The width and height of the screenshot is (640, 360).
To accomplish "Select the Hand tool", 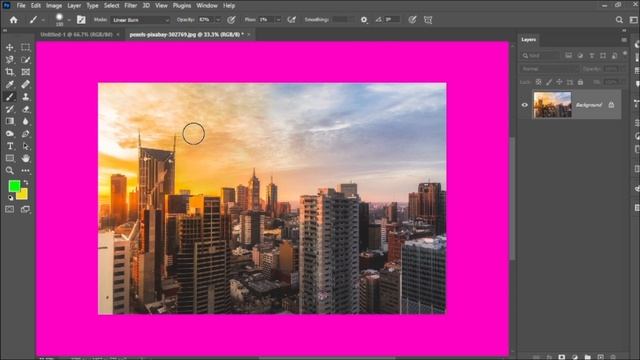I will coord(25,158).
